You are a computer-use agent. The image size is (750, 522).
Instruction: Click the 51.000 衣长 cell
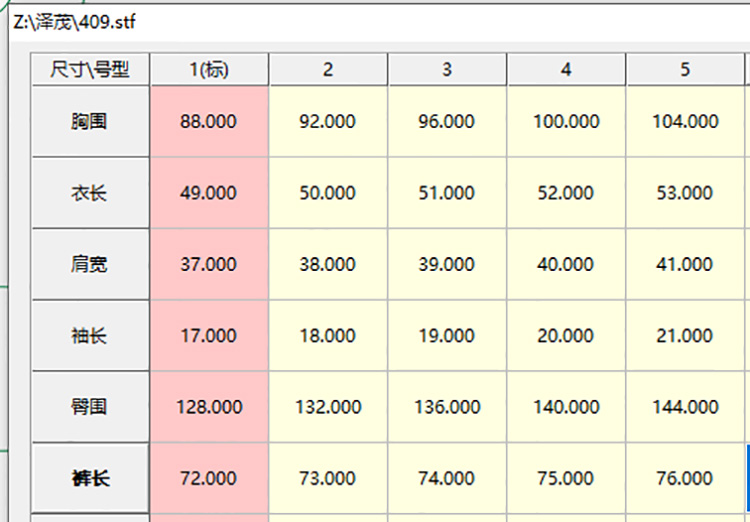pos(447,193)
